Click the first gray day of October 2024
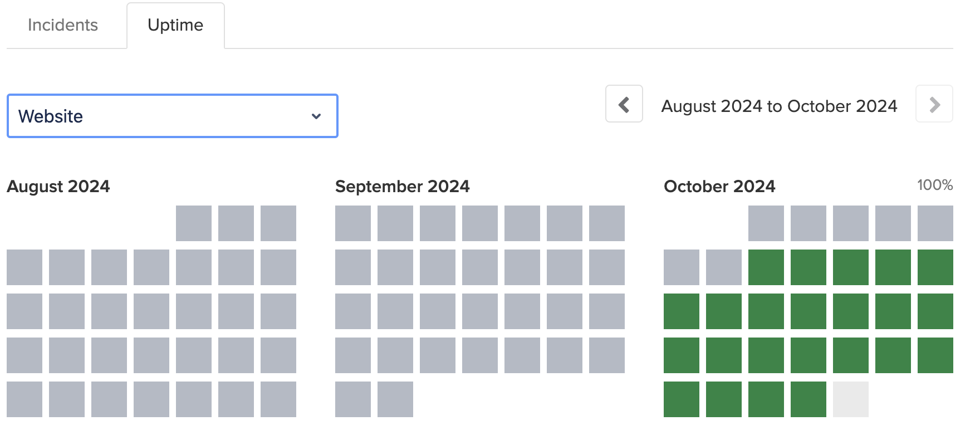This screenshot has width=980, height=440. click(x=765, y=223)
